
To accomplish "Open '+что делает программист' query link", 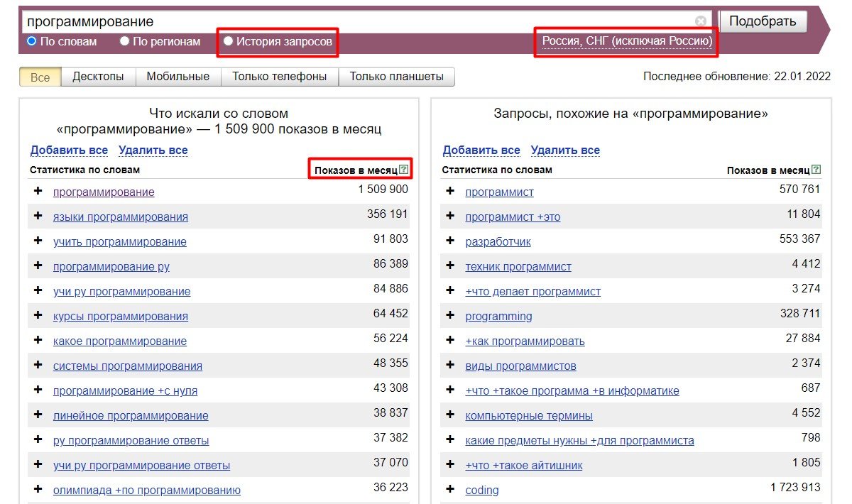I will (533, 292).
